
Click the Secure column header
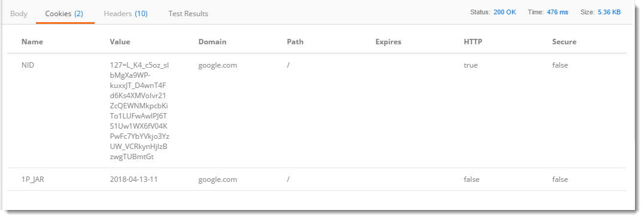point(564,42)
